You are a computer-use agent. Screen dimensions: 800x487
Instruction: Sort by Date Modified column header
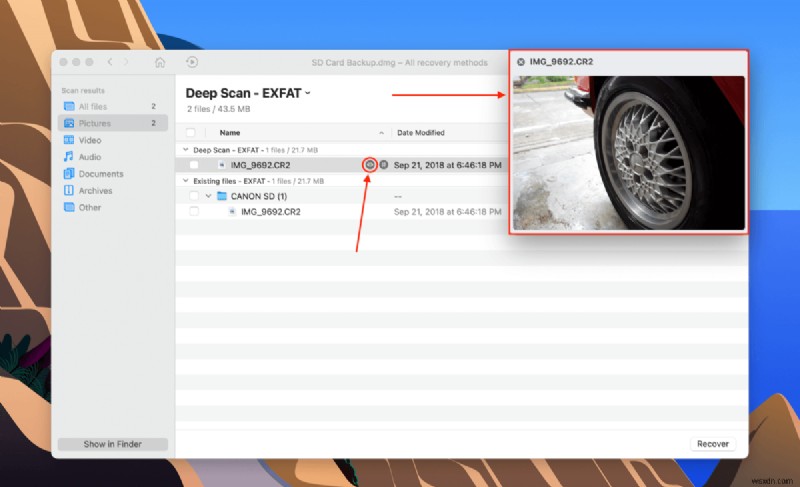[x=421, y=133]
